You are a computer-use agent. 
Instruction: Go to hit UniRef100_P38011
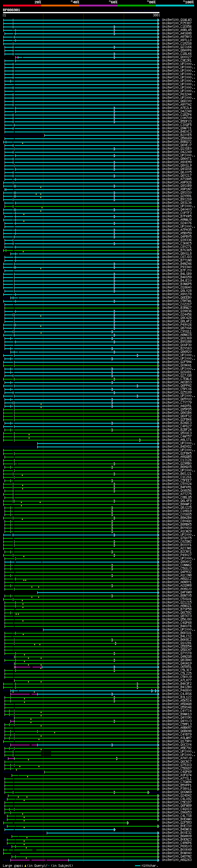pyautogui.click(x=177, y=789)
